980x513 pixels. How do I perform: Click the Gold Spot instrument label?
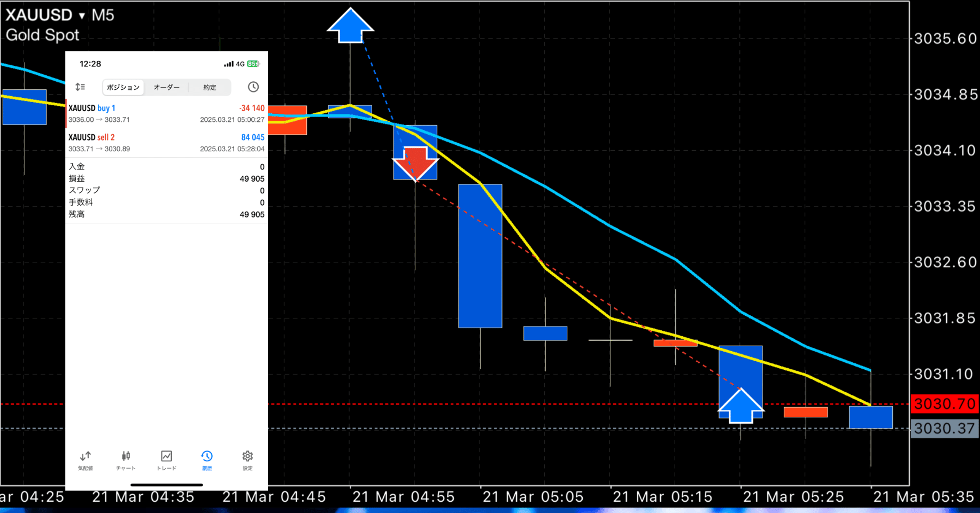click(42, 35)
